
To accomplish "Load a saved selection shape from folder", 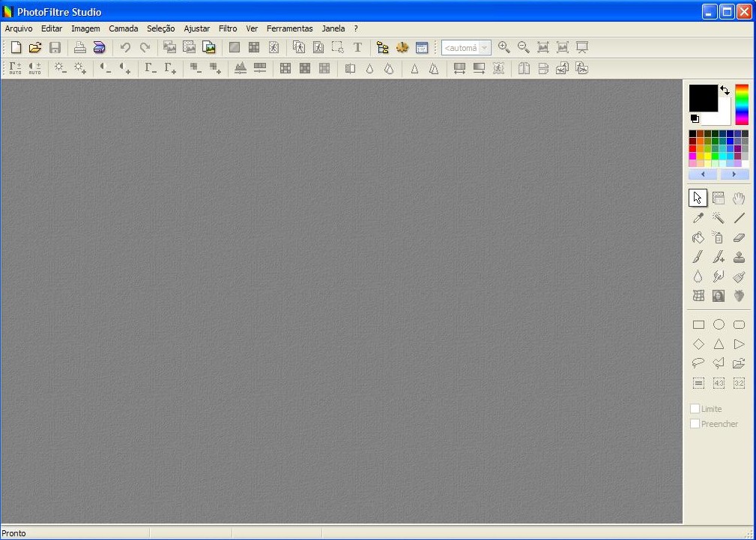I will [x=739, y=363].
